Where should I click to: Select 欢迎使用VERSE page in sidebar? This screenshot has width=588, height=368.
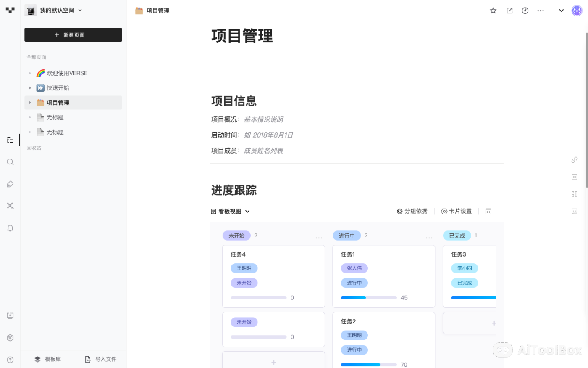67,73
